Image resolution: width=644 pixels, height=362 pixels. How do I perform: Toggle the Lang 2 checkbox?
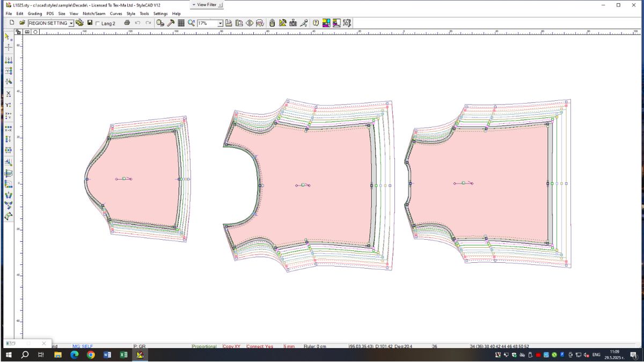click(x=97, y=24)
